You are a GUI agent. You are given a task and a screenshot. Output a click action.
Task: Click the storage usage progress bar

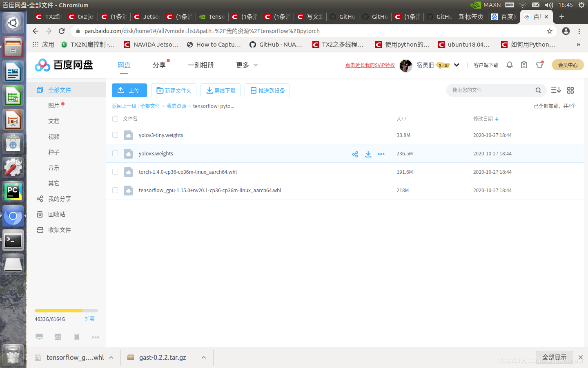pyautogui.click(x=66, y=311)
